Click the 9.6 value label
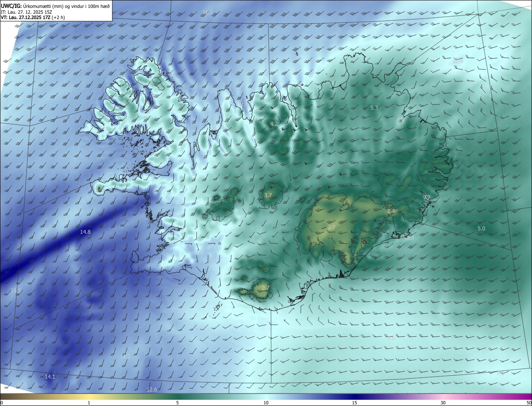Screen dimensions: 532x406 (391, 338)
